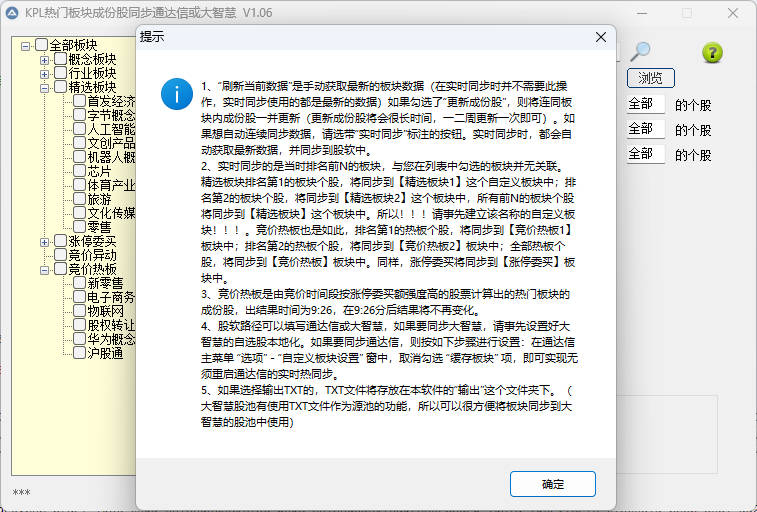Click 确定 to dismiss the dialog

[x=552, y=484]
